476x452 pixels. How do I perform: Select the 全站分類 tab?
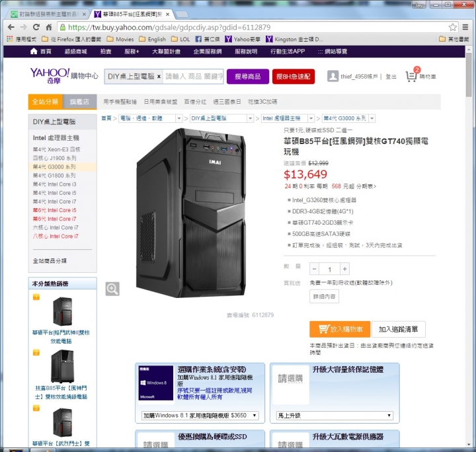45,102
